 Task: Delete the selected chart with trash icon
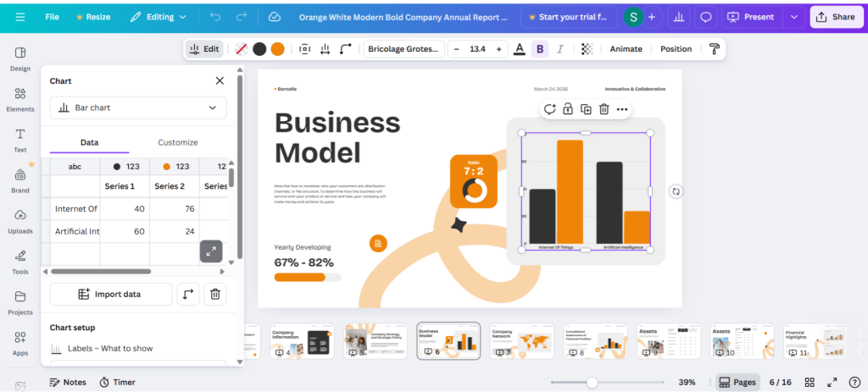(x=604, y=109)
